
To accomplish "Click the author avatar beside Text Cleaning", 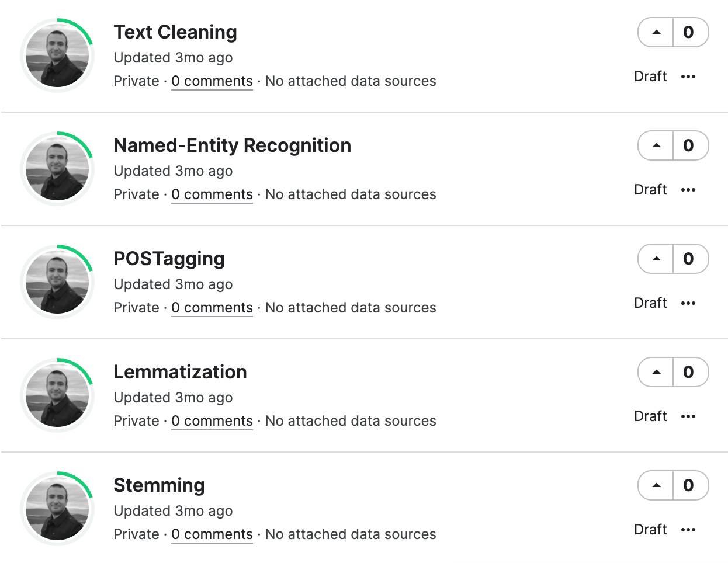I will 57,55.
